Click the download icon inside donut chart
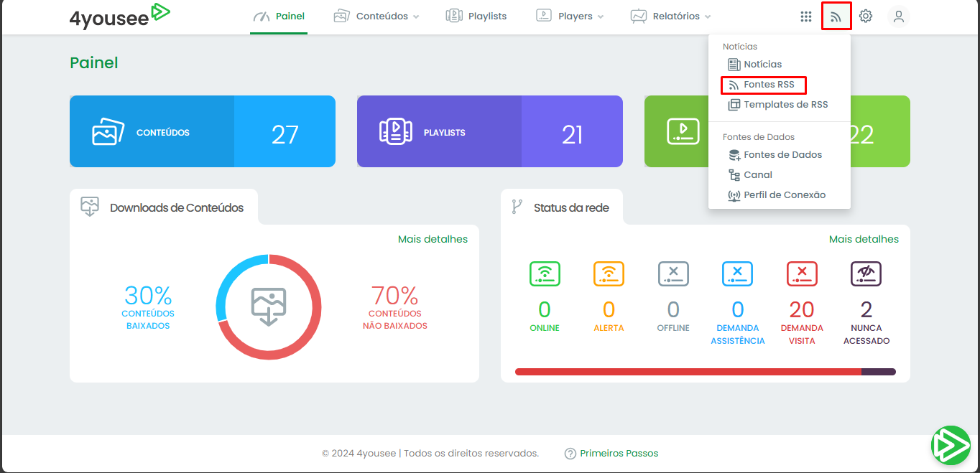The height and width of the screenshot is (473, 980). 269,306
